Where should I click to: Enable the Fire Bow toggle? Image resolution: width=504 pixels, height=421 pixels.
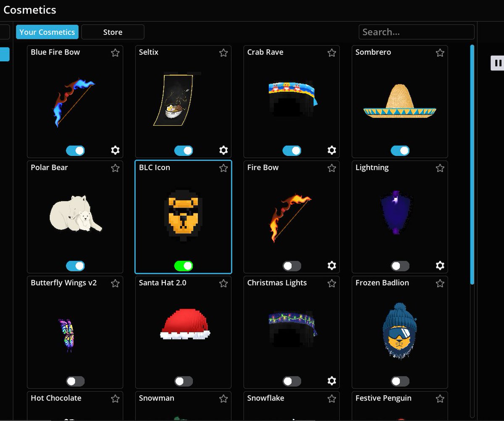click(x=292, y=266)
